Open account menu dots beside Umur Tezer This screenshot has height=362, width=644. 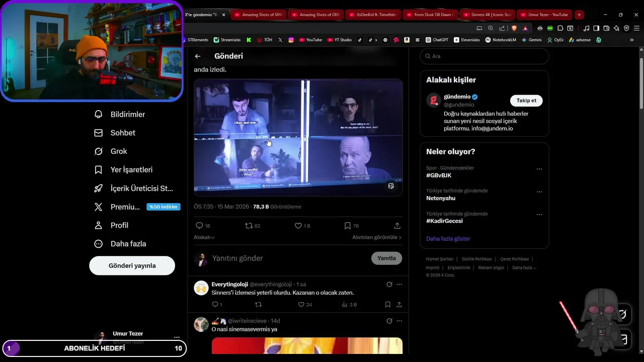coord(177,337)
